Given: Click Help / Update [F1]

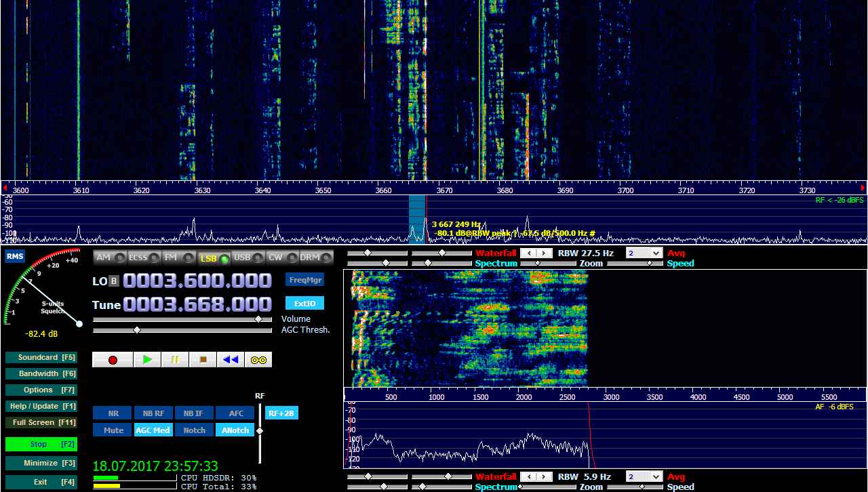Looking at the screenshot, I should click(x=41, y=406).
